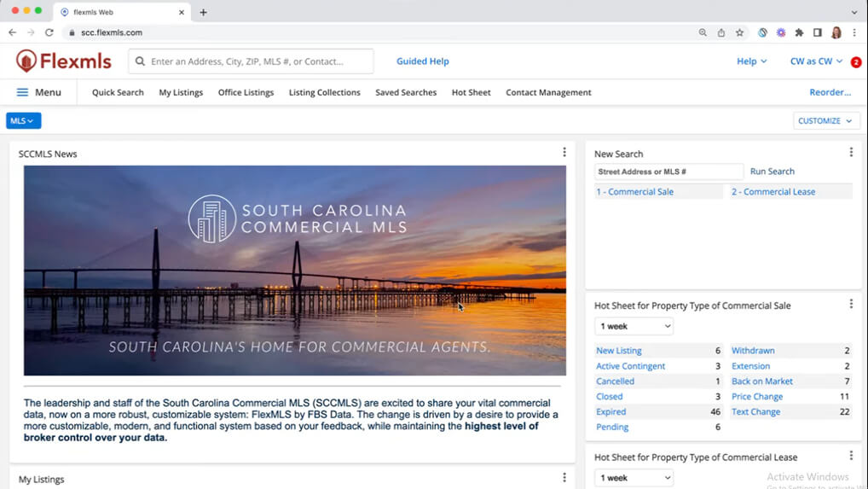Viewport: 868px width, 489px height.
Task: Click the South Carolina Commercial MLS banner image
Action: point(294,270)
